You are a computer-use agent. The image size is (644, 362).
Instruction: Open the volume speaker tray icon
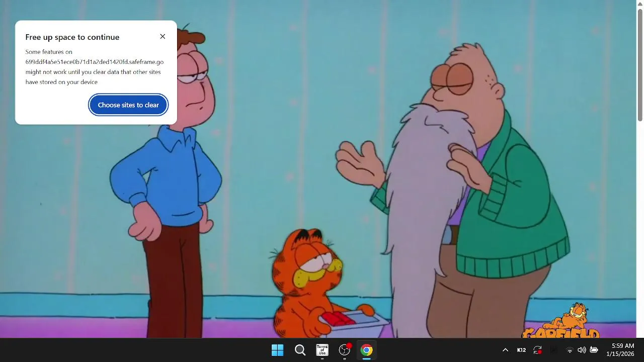pyautogui.click(x=582, y=350)
